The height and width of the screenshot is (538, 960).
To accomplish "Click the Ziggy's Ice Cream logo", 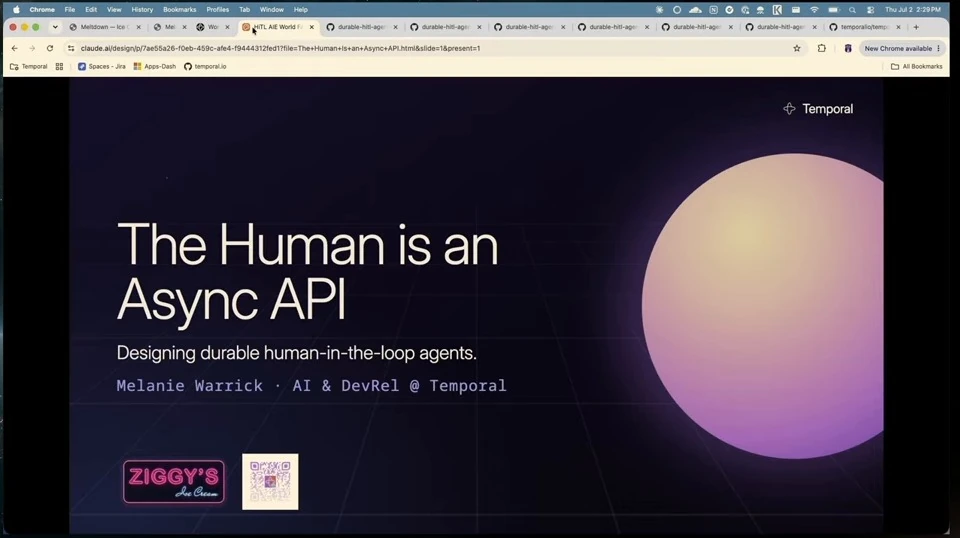I will tap(174, 482).
